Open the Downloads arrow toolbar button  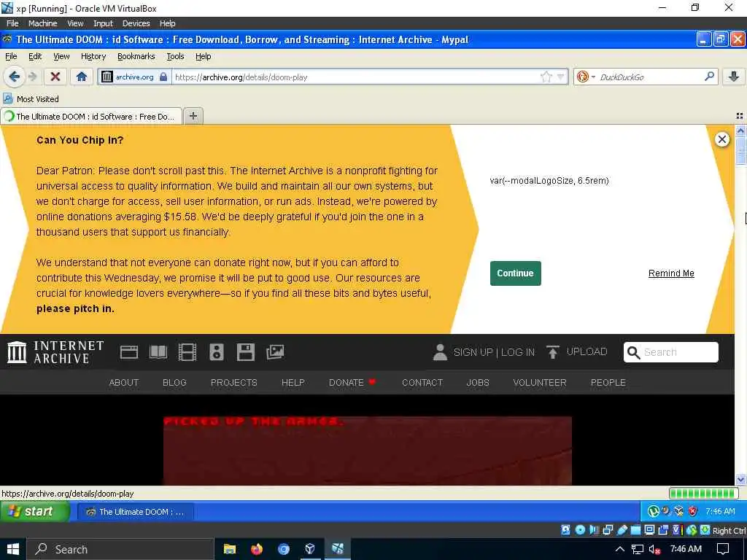coord(734,76)
